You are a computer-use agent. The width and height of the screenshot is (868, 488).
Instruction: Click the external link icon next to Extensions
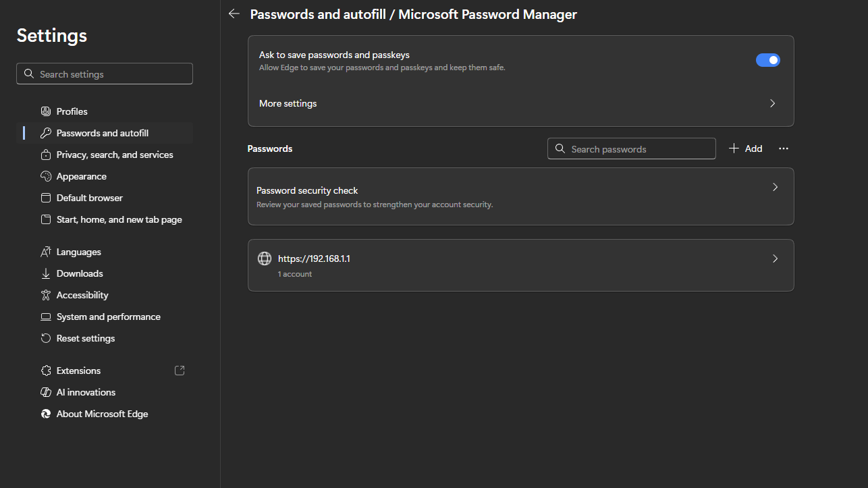point(180,371)
